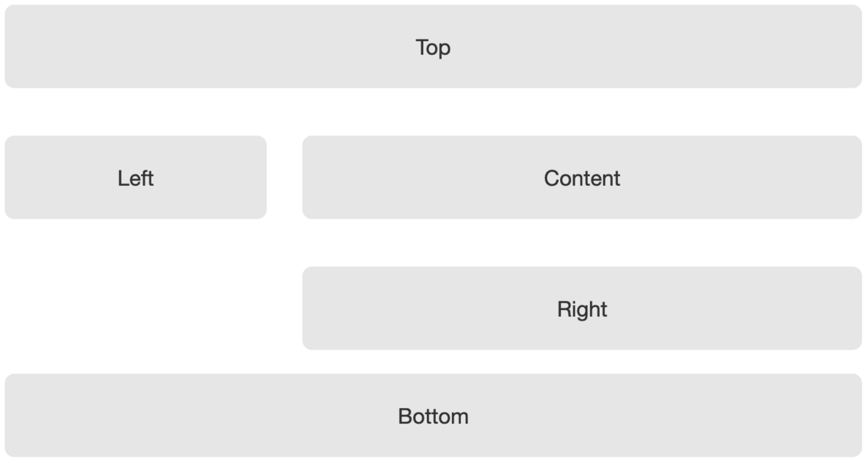Screen dimensions: 868x463
Task: Click the "Left" text label
Action: (x=136, y=178)
